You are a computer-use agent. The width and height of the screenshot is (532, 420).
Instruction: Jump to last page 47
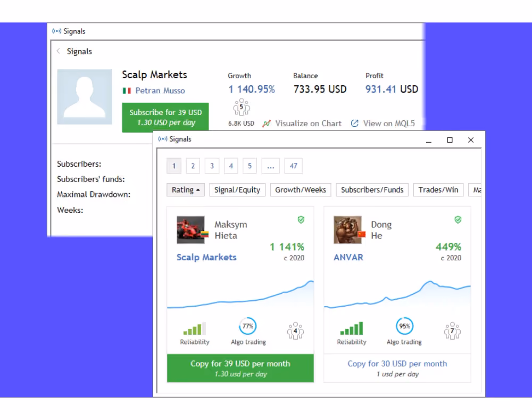[x=293, y=166]
